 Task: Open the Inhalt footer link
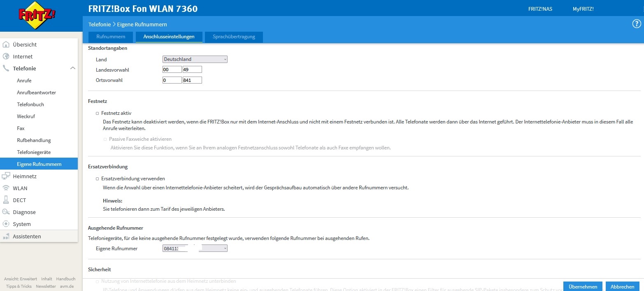(x=46, y=279)
